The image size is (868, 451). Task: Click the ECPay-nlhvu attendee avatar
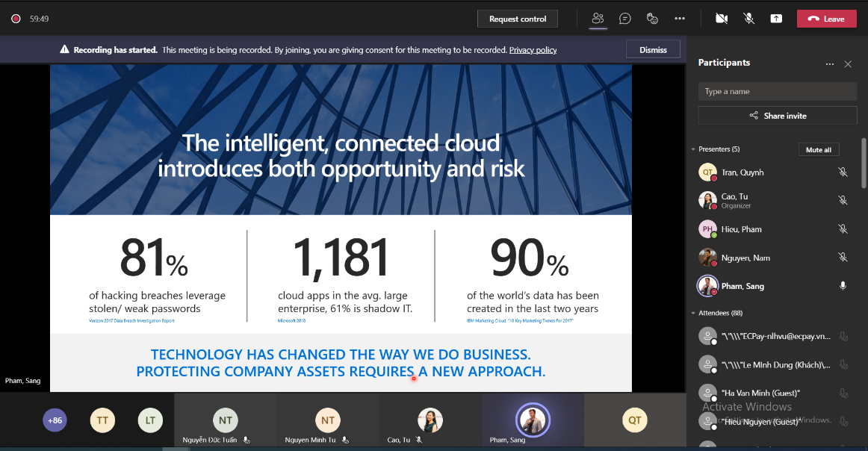click(707, 336)
